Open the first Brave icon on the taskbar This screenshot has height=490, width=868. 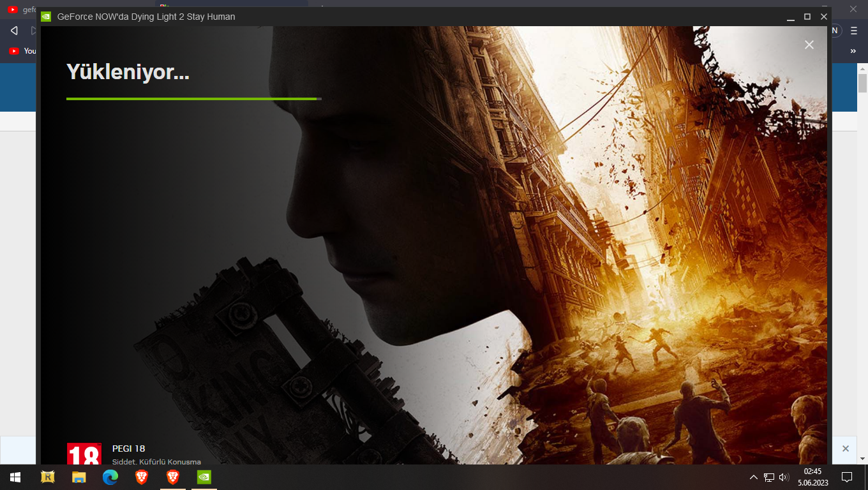pos(142,477)
